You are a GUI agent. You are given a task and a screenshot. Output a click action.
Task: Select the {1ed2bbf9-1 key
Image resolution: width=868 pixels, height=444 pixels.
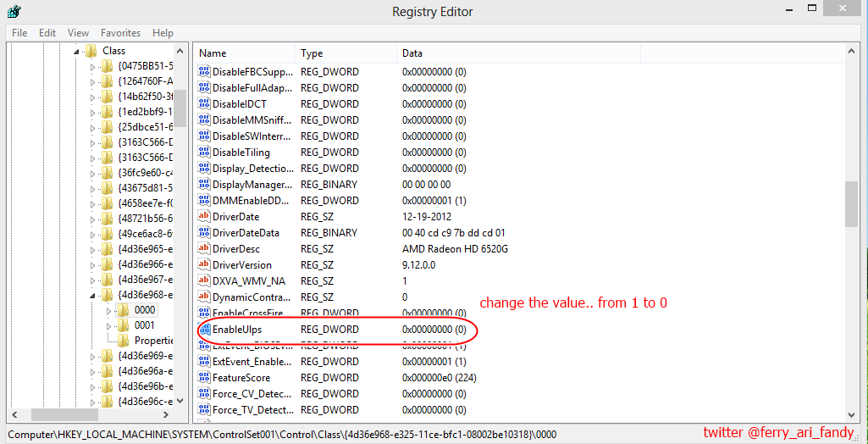coord(145,112)
